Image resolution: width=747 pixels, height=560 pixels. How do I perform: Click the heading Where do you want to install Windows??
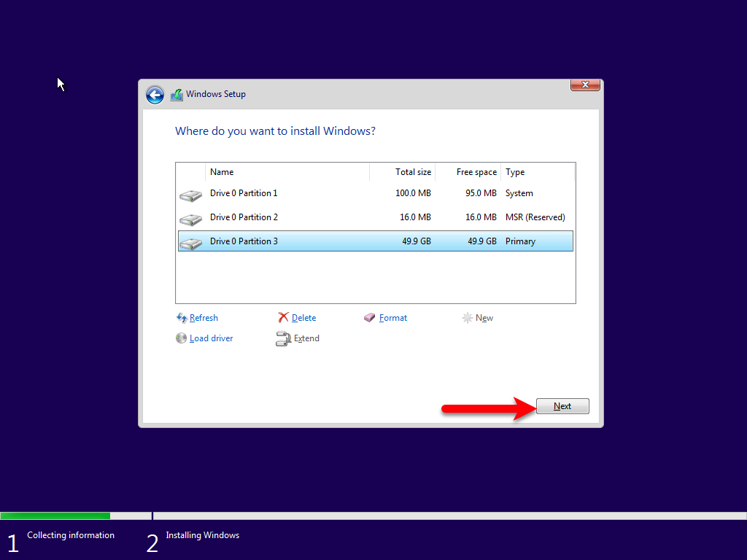275,131
